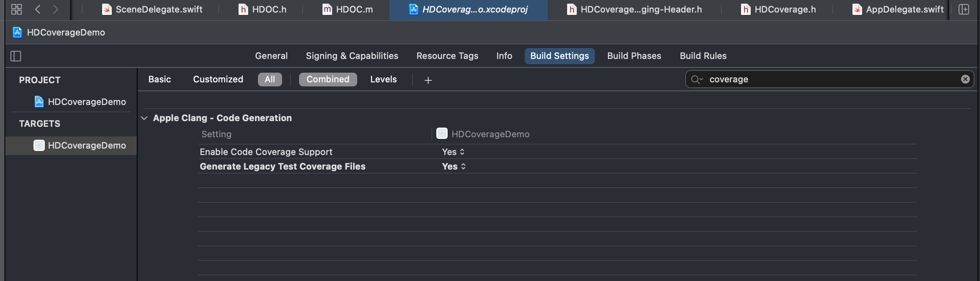Click the PROJECT section heading
The height and width of the screenshot is (281, 980).
tap(40, 80)
